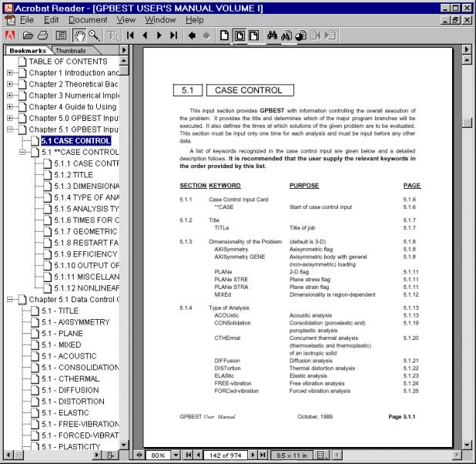Collapse Chapter 5.1 Data Control bookmark

point(10,299)
